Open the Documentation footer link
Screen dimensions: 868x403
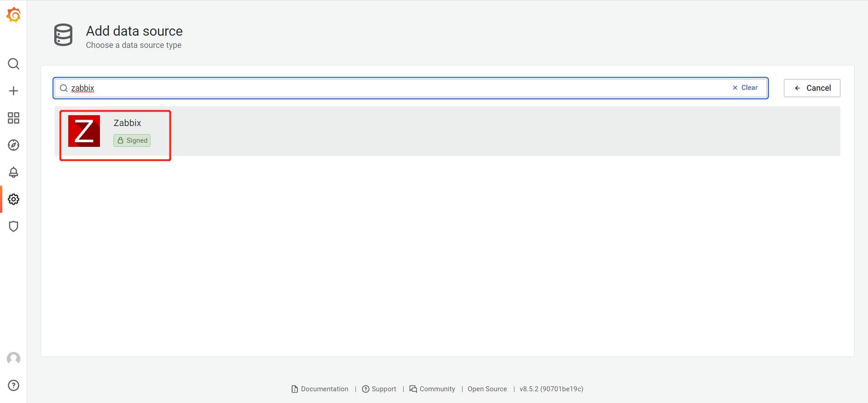click(x=320, y=389)
